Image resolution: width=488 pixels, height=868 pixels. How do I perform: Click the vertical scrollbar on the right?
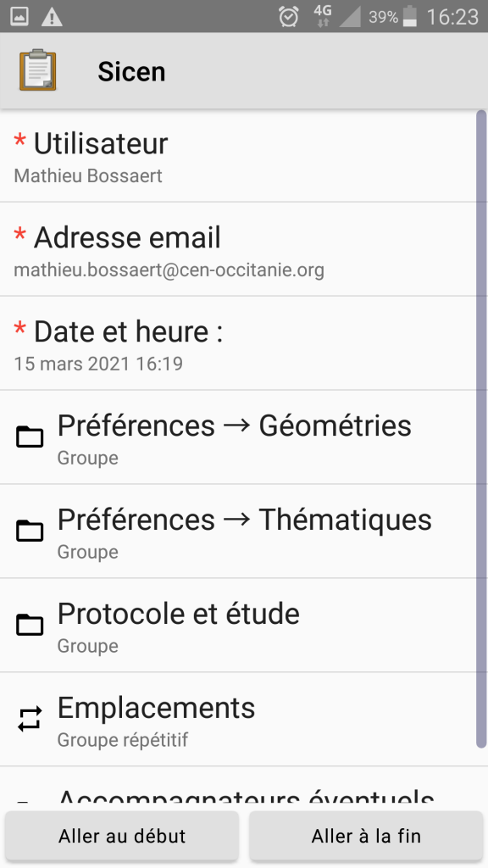pos(481,430)
